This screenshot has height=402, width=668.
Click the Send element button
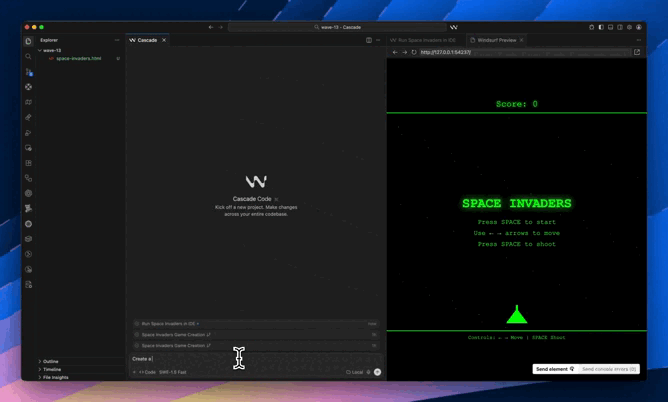[554, 369]
